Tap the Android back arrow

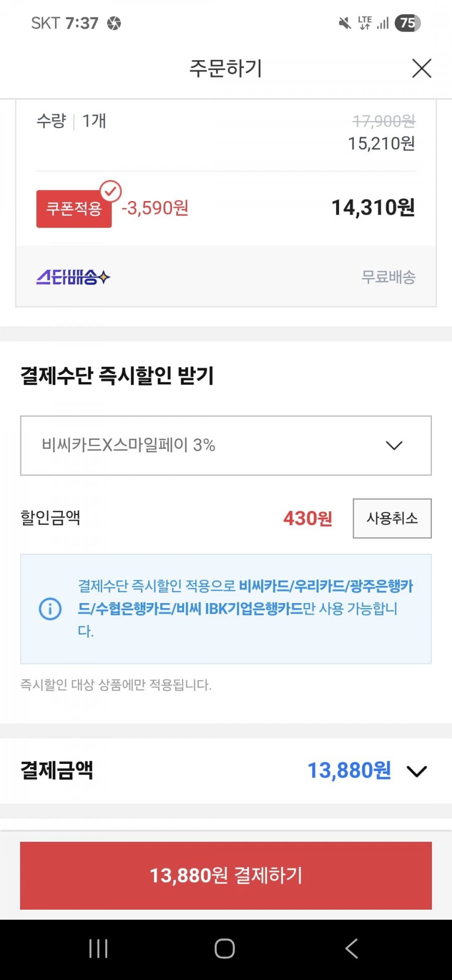coord(352,949)
